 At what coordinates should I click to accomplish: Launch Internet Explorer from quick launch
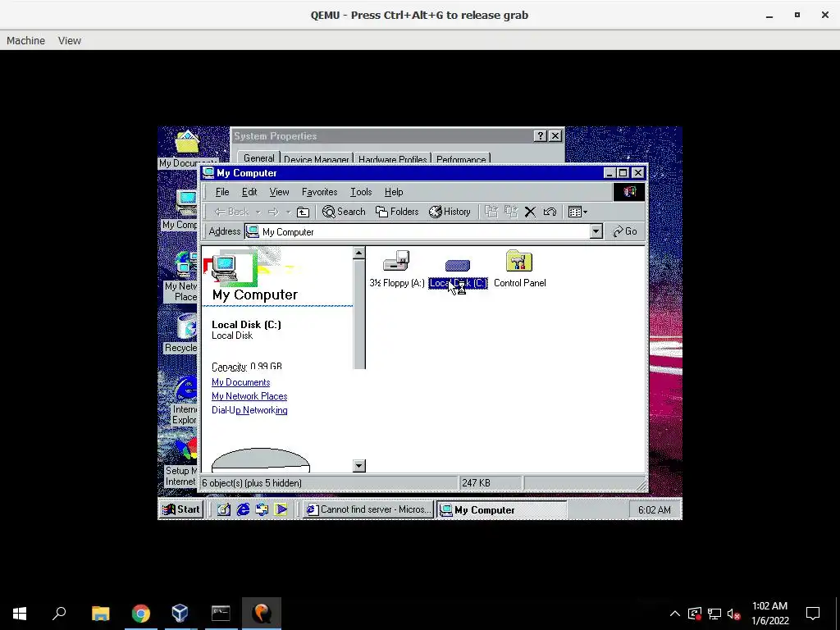(x=243, y=509)
